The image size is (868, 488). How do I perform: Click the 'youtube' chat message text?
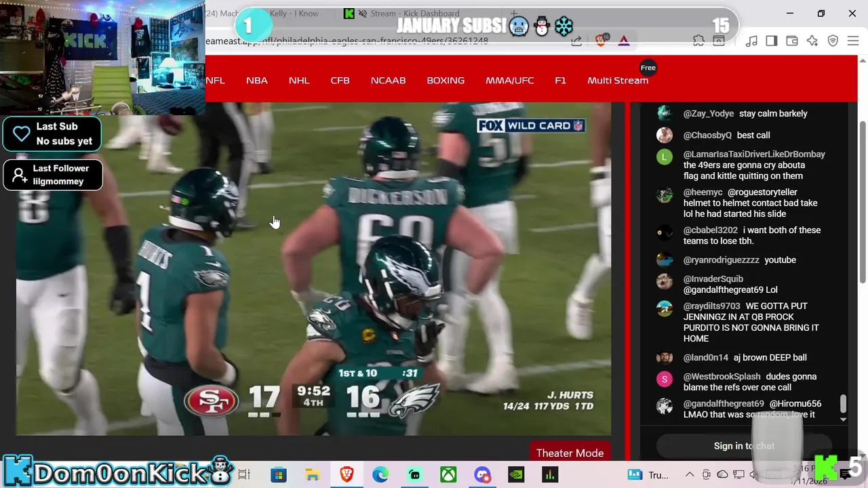[x=780, y=260]
